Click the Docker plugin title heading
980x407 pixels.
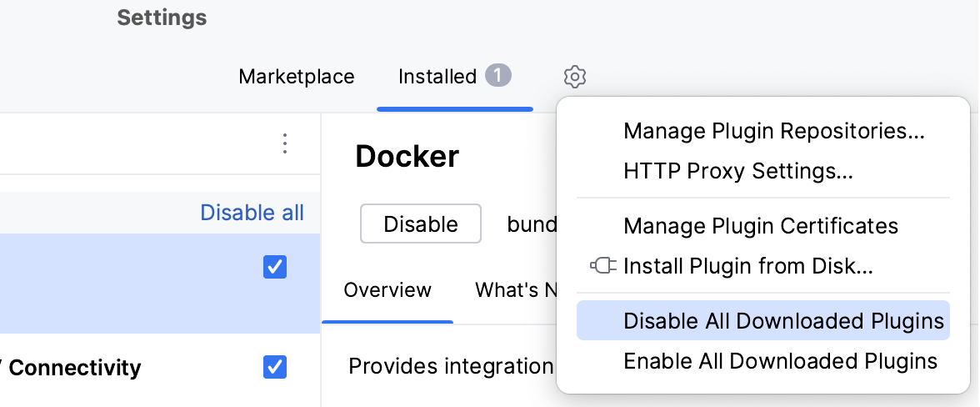(x=407, y=156)
